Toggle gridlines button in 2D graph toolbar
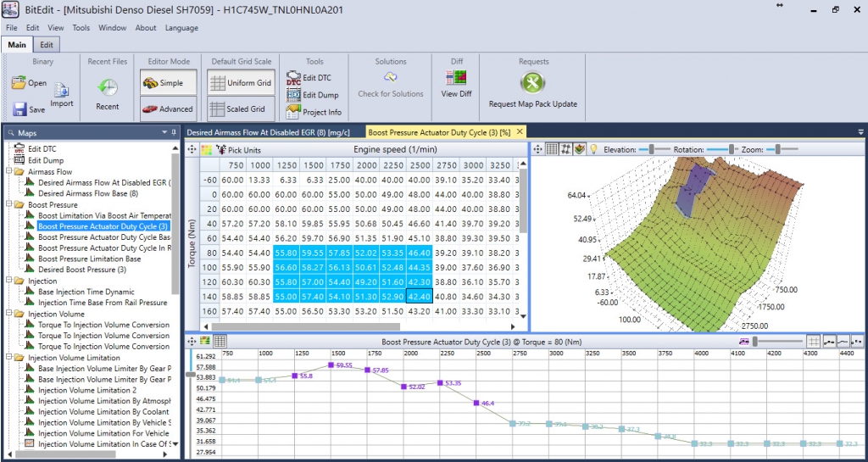The height and width of the screenshot is (462, 868). 814,342
